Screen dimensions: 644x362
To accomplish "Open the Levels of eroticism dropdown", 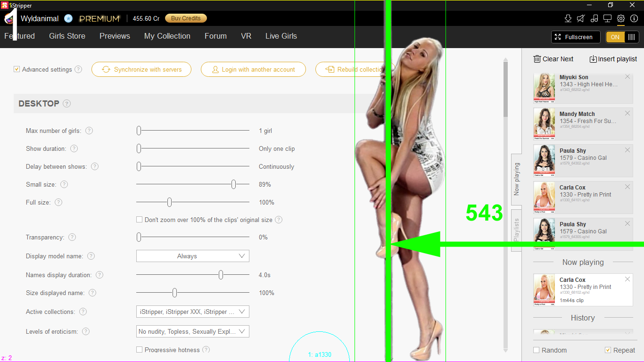I will click(x=193, y=331).
